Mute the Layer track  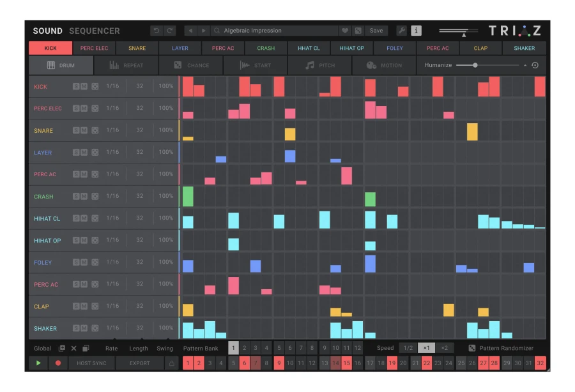pos(84,153)
